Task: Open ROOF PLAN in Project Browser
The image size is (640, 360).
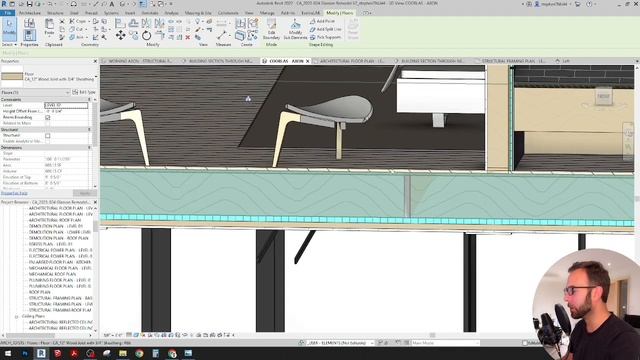Action: point(40,292)
